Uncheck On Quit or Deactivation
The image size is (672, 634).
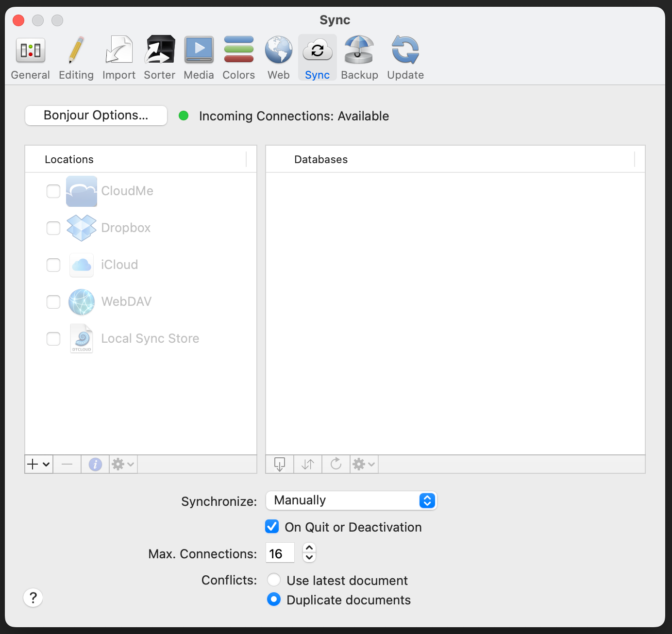(x=272, y=527)
